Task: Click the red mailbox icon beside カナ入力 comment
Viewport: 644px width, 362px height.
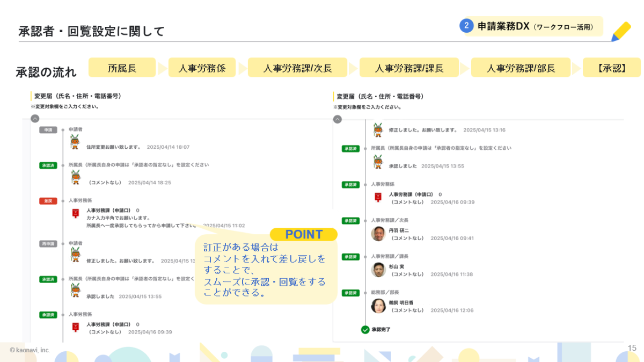Action: [x=76, y=214]
